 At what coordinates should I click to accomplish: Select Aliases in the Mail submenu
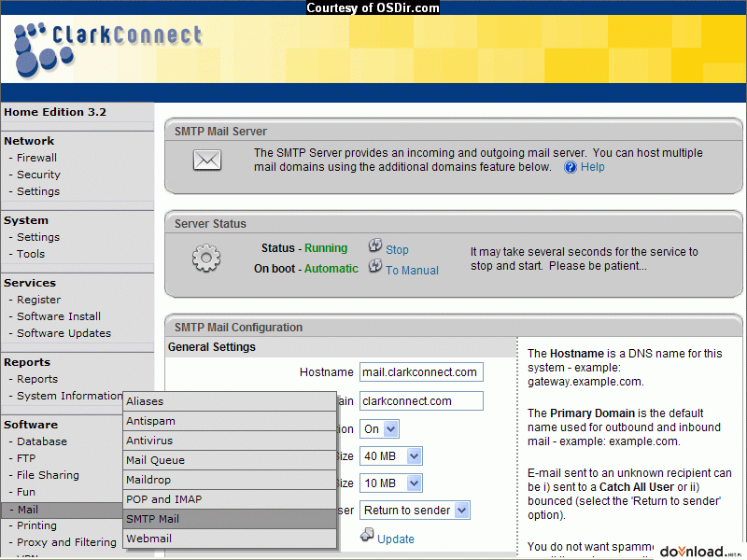coord(230,401)
